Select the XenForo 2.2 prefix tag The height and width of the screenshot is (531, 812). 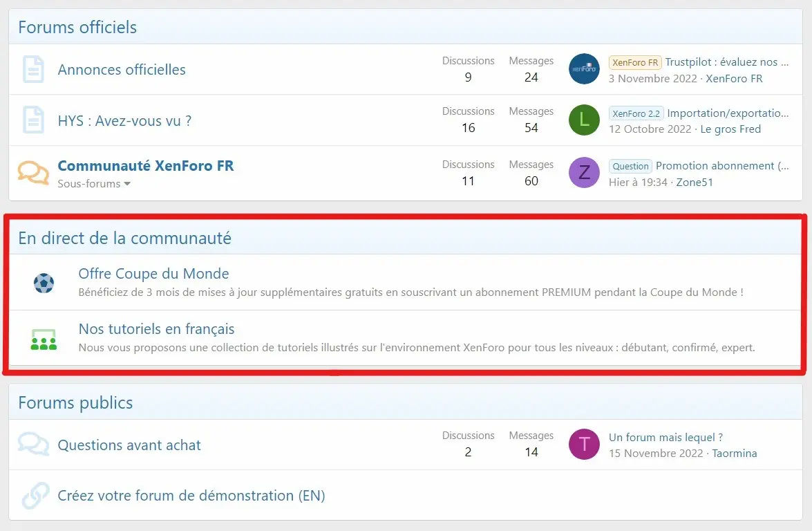tap(636, 113)
